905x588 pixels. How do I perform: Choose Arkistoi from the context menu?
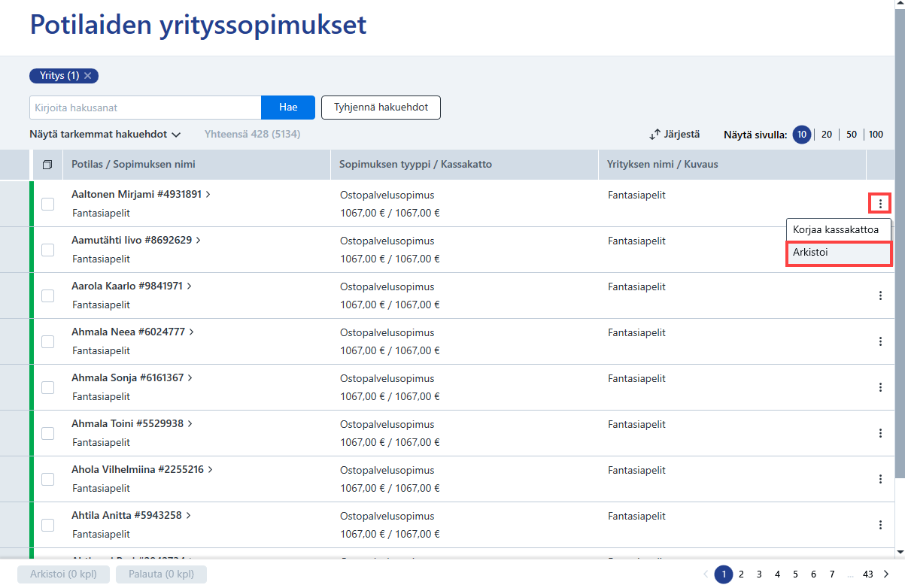pos(840,253)
